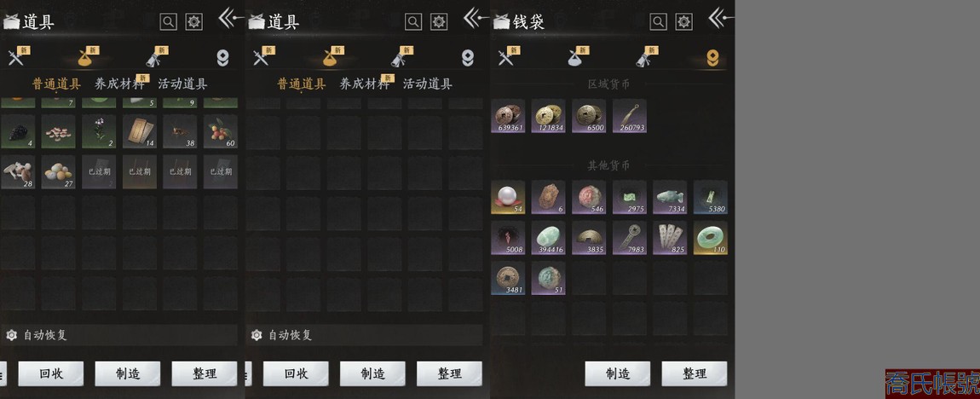The width and height of the screenshot is (980, 399).
Task: Select the pink flower herb item count 2
Action: (99, 131)
